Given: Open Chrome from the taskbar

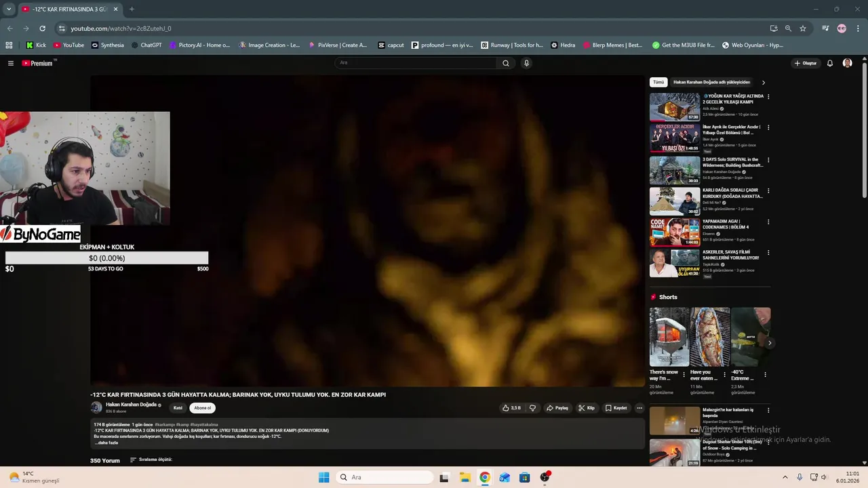Looking at the screenshot, I should point(484,477).
